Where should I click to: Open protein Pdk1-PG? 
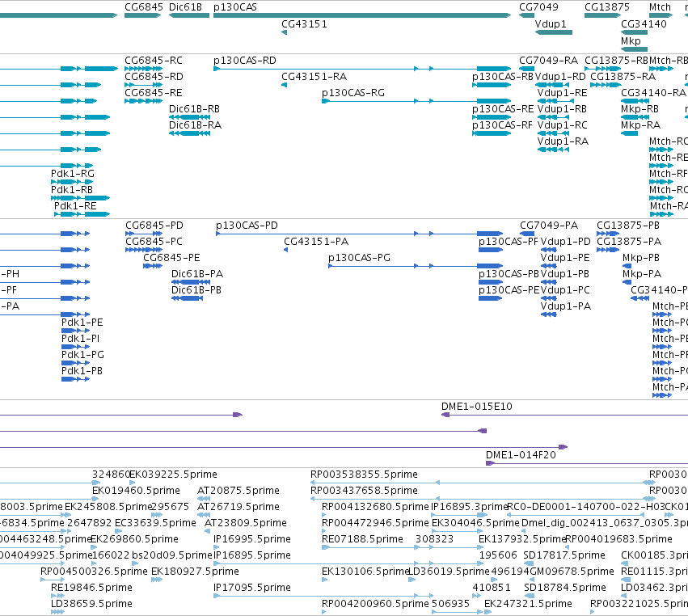[82, 355]
